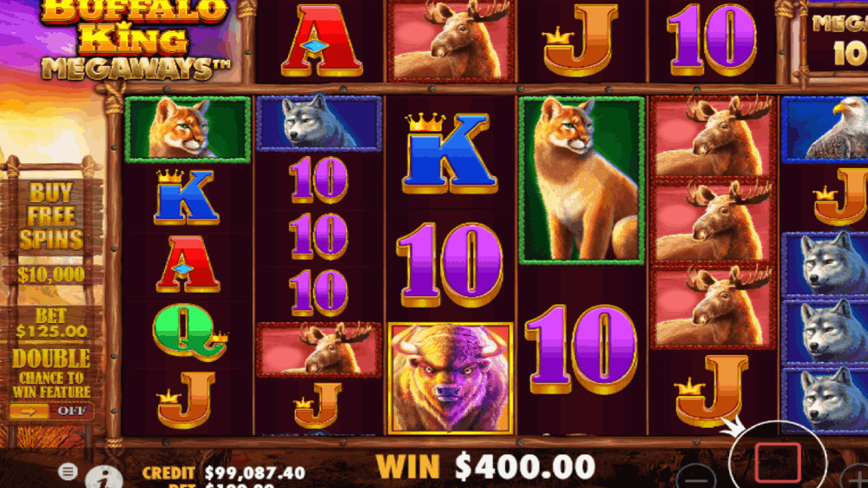Click the red A symbol in top row
Image resolution: width=868 pixels, height=488 pixels.
point(322,41)
